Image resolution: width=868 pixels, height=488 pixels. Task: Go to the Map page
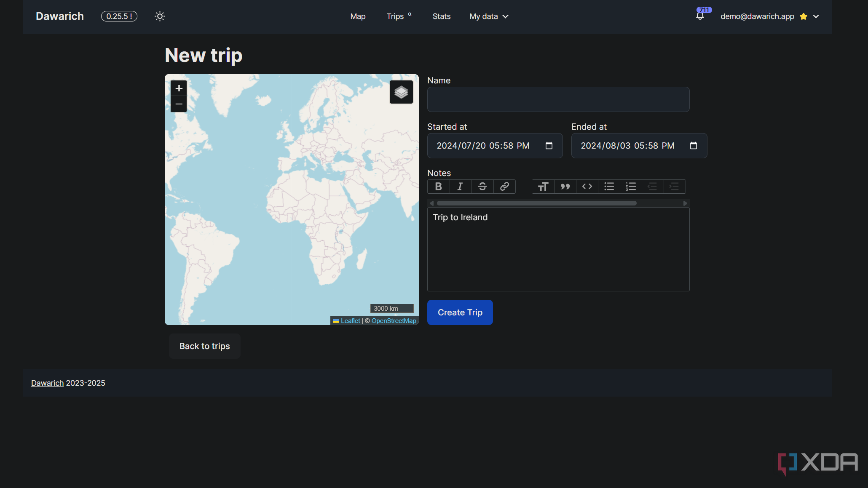(x=358, y=16)
